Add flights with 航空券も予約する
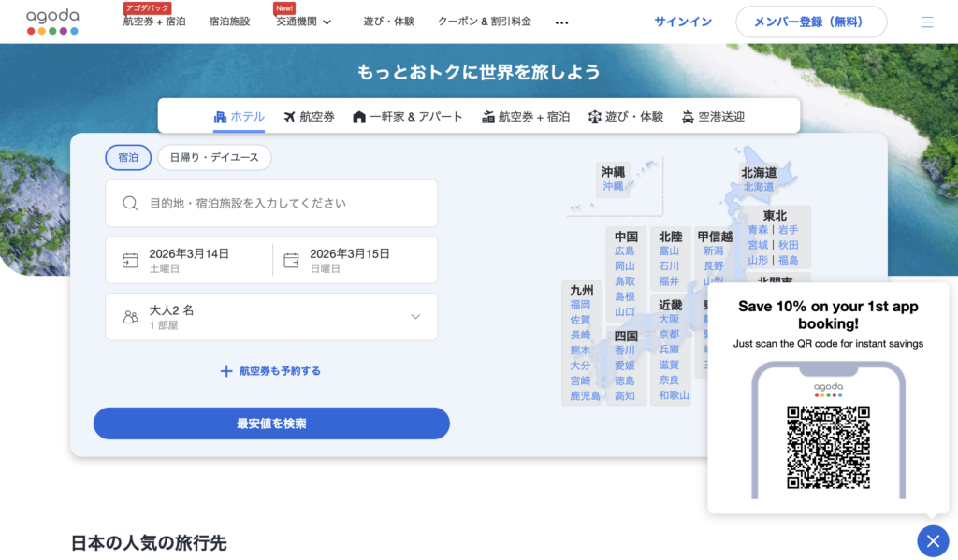The image size is (958, 560). [270, 371]
